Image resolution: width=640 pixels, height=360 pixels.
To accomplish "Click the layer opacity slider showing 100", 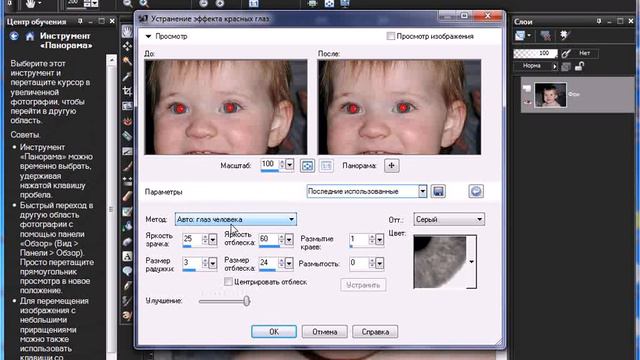I will (535, 53).
